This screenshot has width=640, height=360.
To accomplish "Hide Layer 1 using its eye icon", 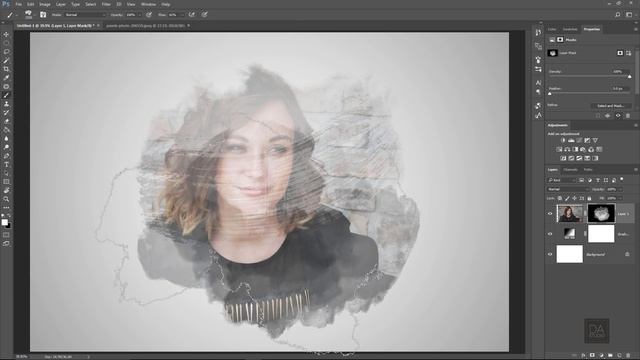I will point(550,213).
